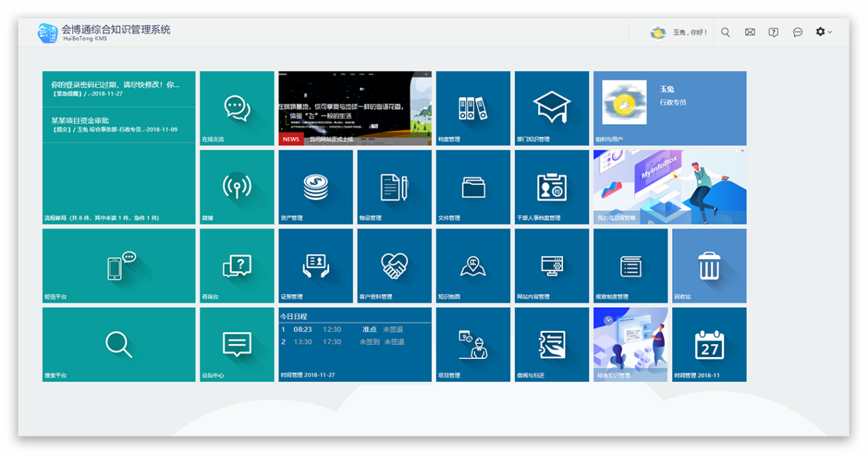The width and height of the screenshot is (868, 455).
Task: Click the NEWS banner thumbnail
Action: pos(354,108)
